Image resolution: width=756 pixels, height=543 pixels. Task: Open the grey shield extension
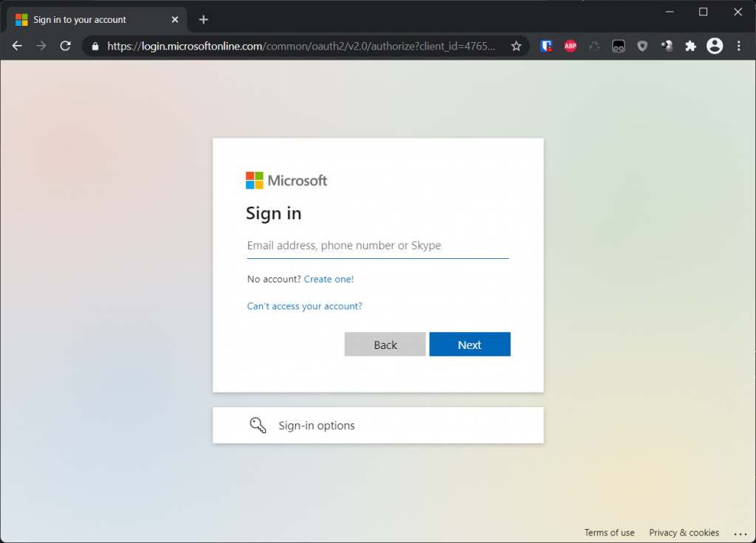[x=642, y=46]
